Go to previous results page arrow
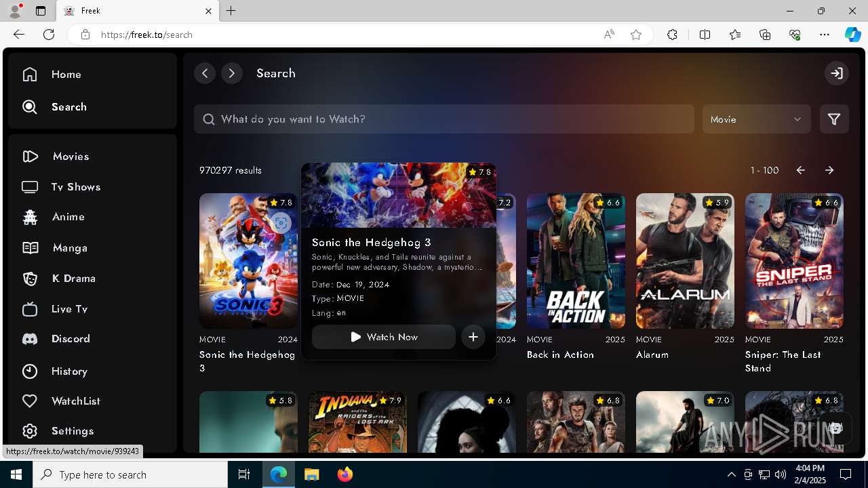The height and width of the screenshot is (488, 868). (801, 170)
